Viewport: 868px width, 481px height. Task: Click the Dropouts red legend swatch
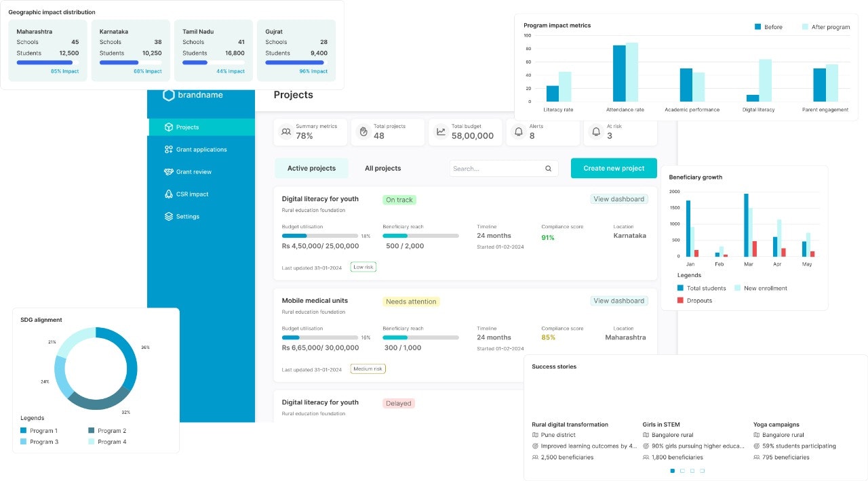(680, 300)
